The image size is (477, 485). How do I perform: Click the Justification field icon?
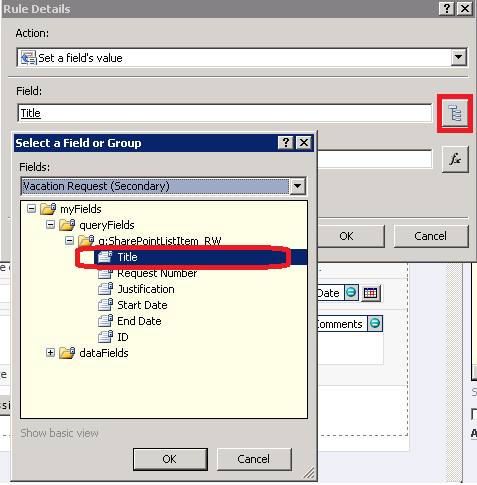click(106, 289)
